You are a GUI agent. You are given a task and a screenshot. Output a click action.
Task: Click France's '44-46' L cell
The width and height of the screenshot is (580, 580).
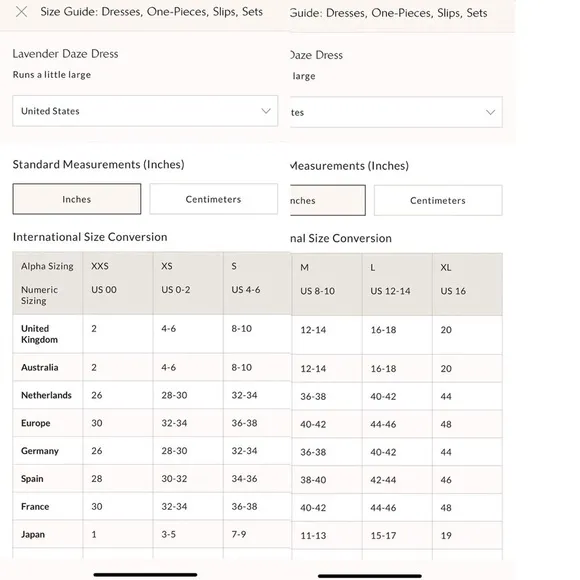coord(383,508)
